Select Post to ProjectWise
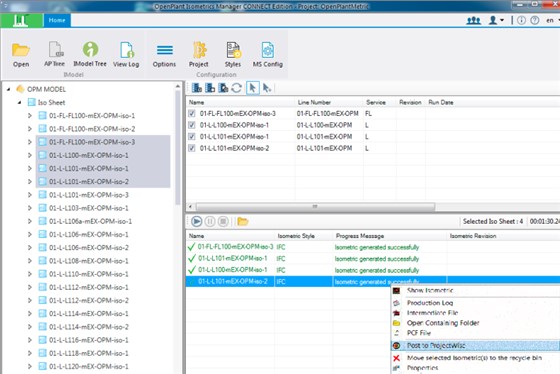560x374 pixels. [475, 345]
